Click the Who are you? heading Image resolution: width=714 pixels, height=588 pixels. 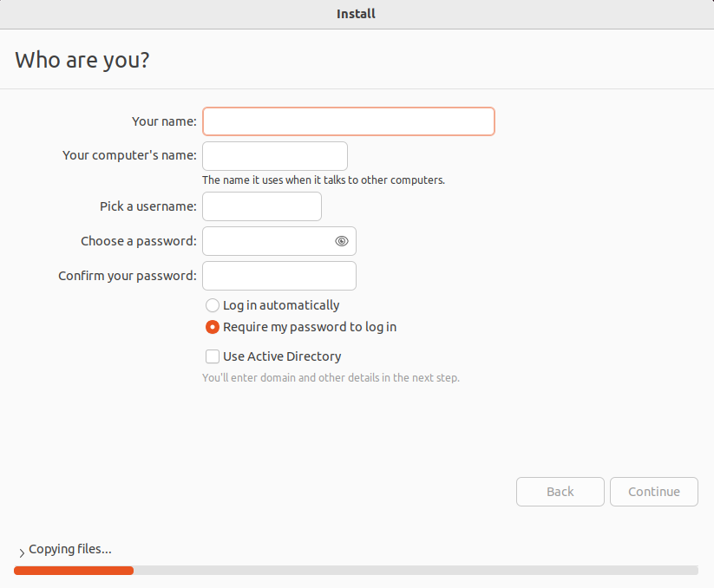tap(82, 60)
